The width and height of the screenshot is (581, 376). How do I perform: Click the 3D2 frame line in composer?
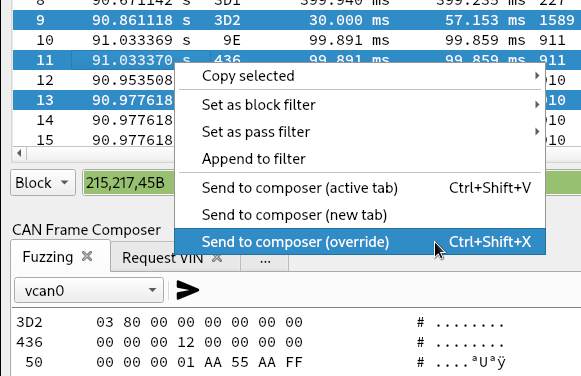coord(260,322)
